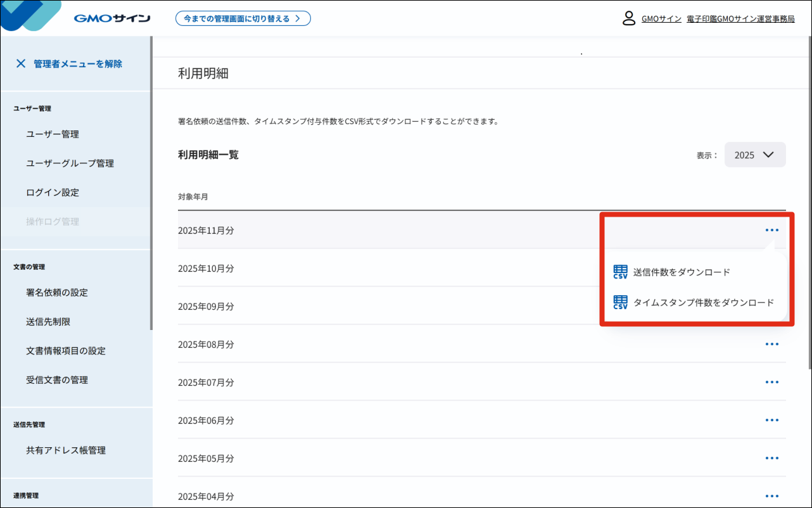Open three-dot menu for 2025年07月分

coord(771,382)
